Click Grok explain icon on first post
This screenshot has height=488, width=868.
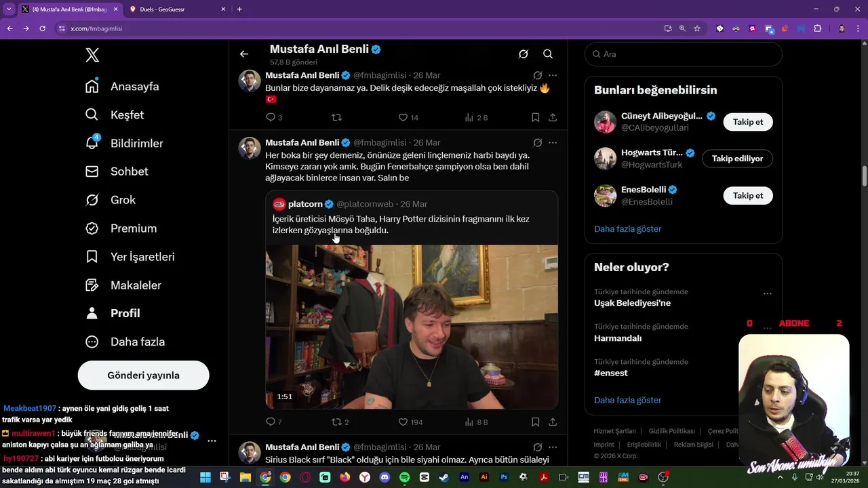point(537,75)
